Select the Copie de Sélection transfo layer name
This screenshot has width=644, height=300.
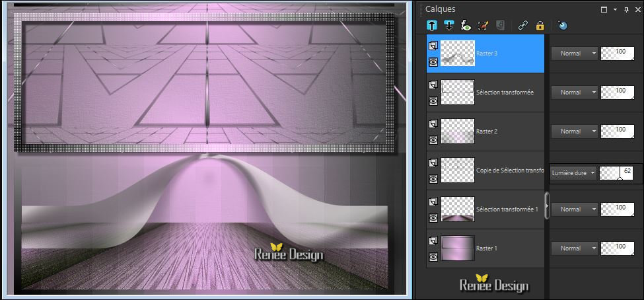(x=510, y=170)
